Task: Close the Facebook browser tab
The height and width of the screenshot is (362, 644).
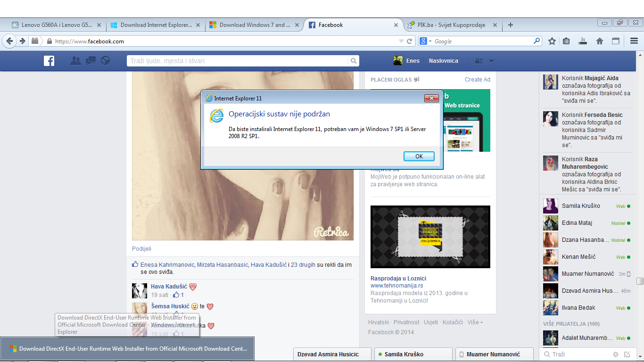Action: pyautogui.click(x=396, y=25)
